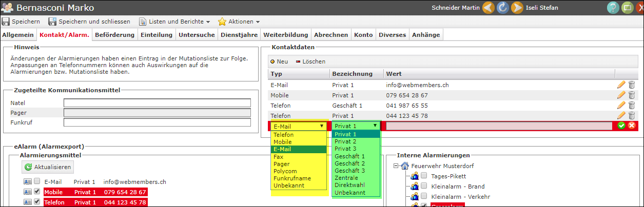Click the new contact Wert input field

(x=499, y=126)
